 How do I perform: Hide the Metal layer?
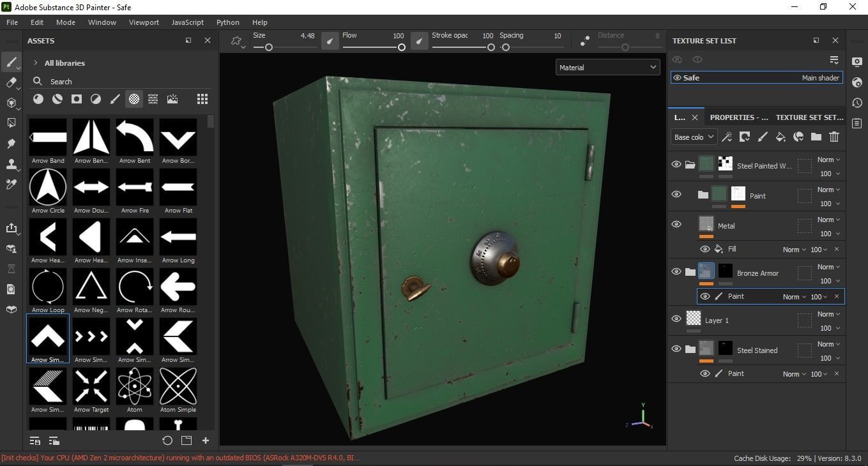676,224
